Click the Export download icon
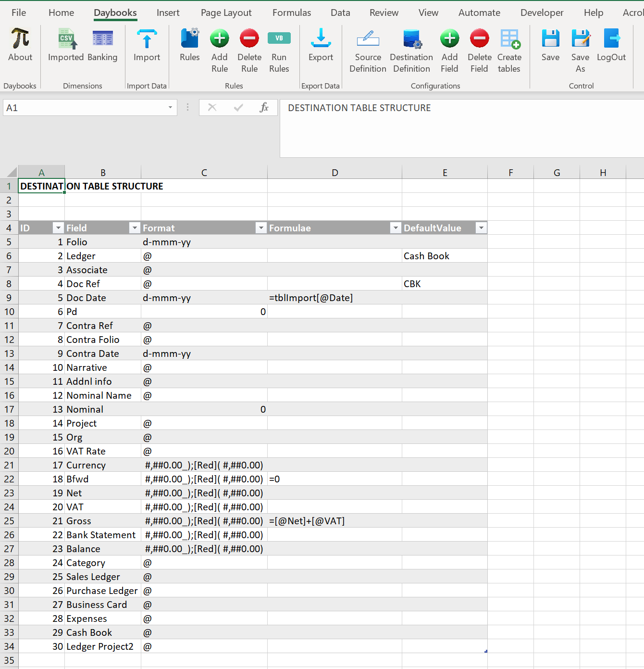644x669 pixels. (321, 38)
